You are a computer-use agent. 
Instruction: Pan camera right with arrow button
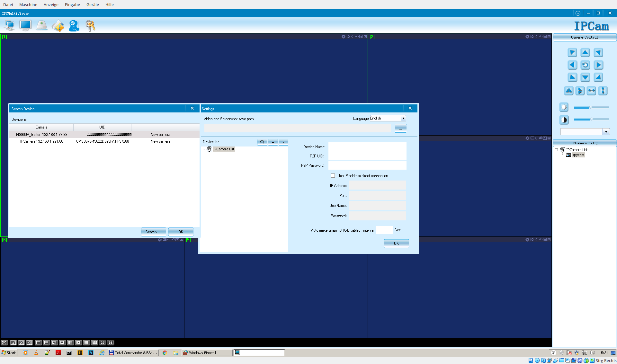[x=598, y=65]
